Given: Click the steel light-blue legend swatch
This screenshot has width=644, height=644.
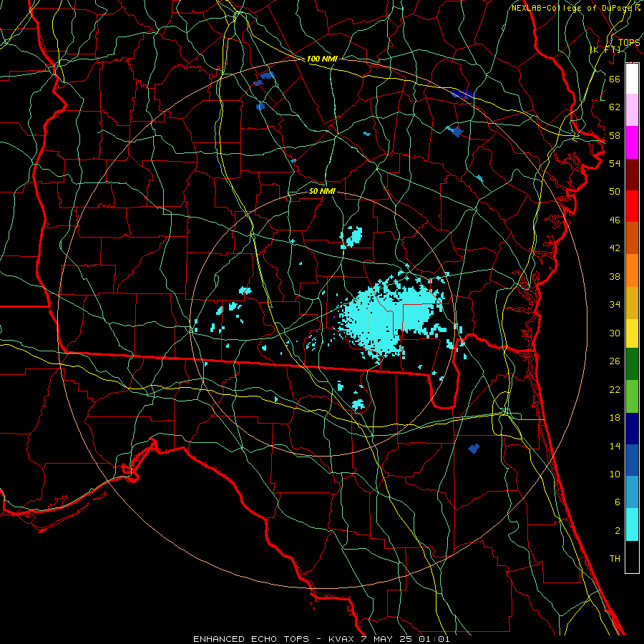Looking at the screenshot, I should (x=632, y=492).
